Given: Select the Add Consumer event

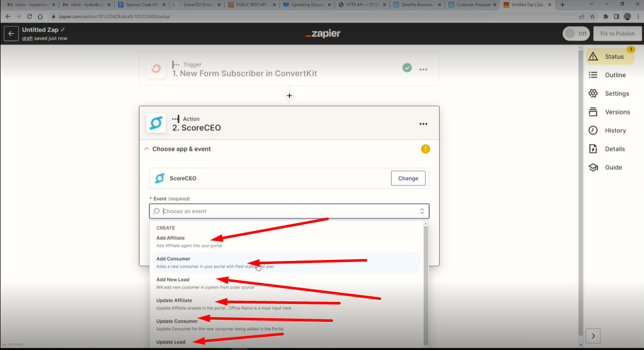Looking at the screenshot, I should click(286, 262).
